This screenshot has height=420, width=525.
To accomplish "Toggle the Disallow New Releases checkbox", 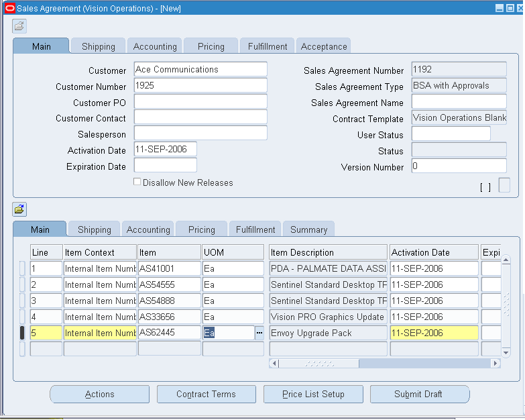I will point(137,182).
